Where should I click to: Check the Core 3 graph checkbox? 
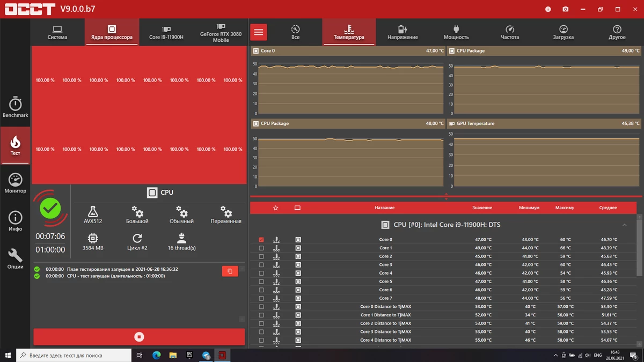pyautogui.click(x=261, y=265)
